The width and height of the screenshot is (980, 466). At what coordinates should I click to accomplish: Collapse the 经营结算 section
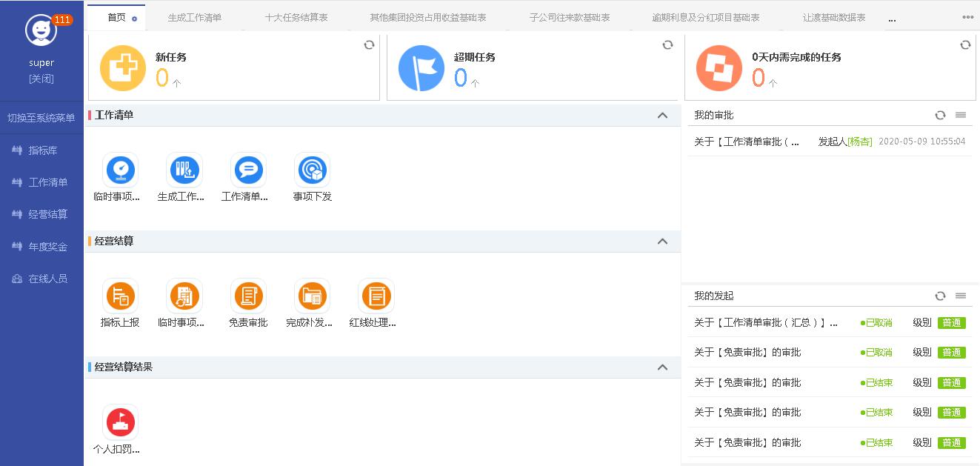662,242
